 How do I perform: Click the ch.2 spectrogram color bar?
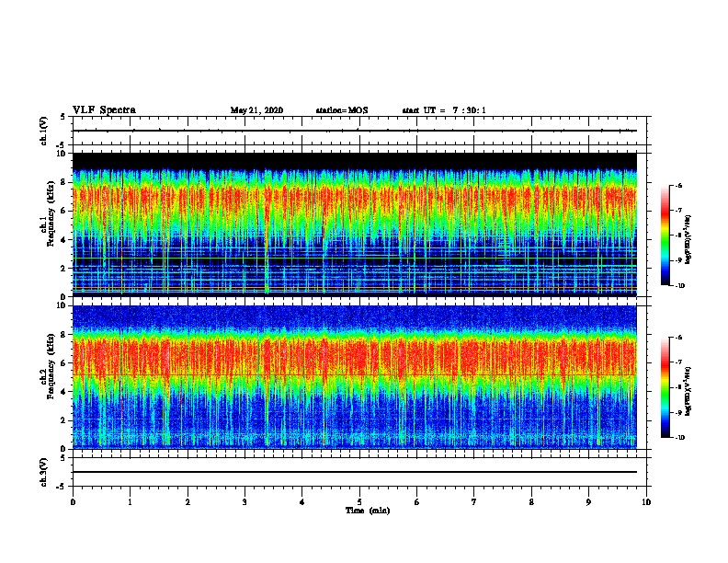coord(665,387)
